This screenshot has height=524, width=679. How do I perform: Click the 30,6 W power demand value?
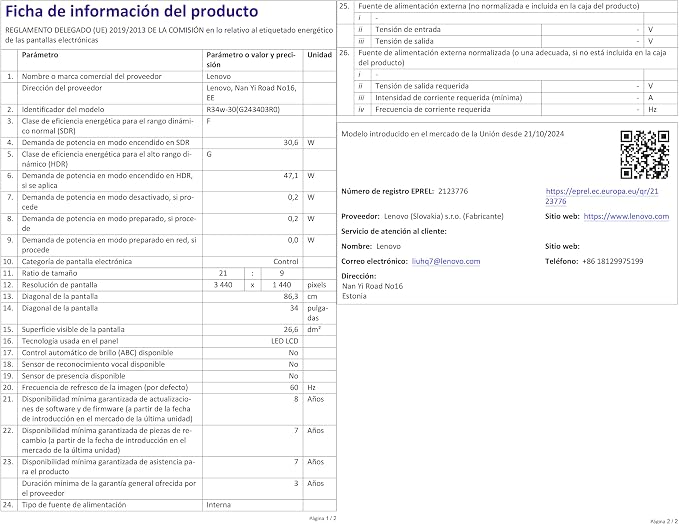point(291,142)
